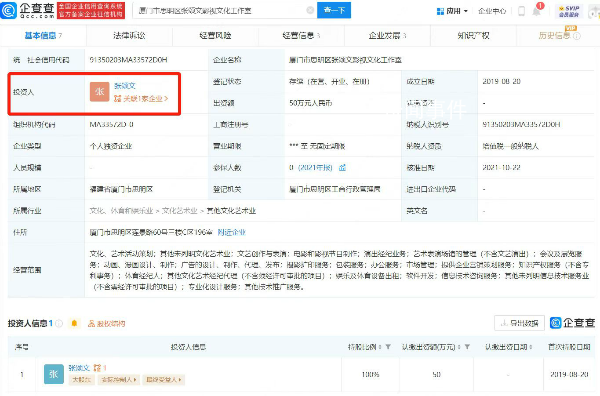Click the info icon beside 历史信息

(577, 36)
